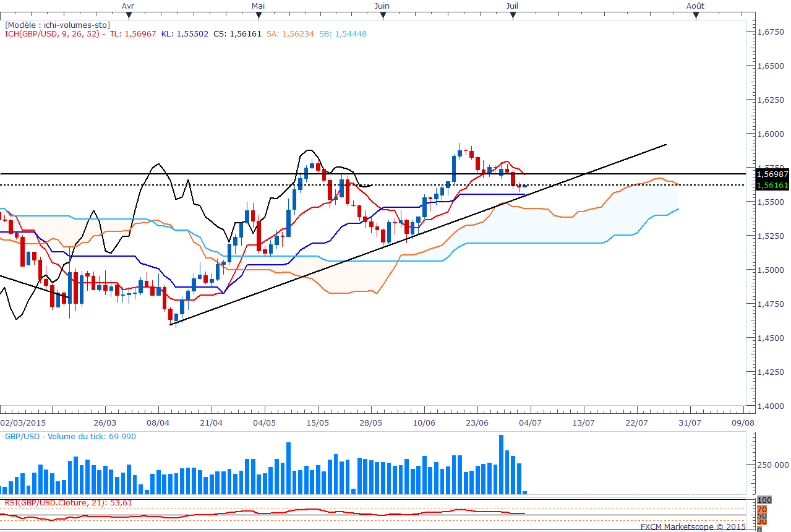
Task: Click the Avr month triangle marker
Action: click(x=129, y=17)
